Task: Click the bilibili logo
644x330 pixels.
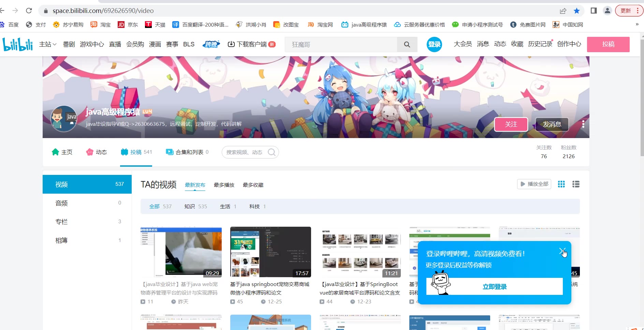Action: [x=18, y=44]
